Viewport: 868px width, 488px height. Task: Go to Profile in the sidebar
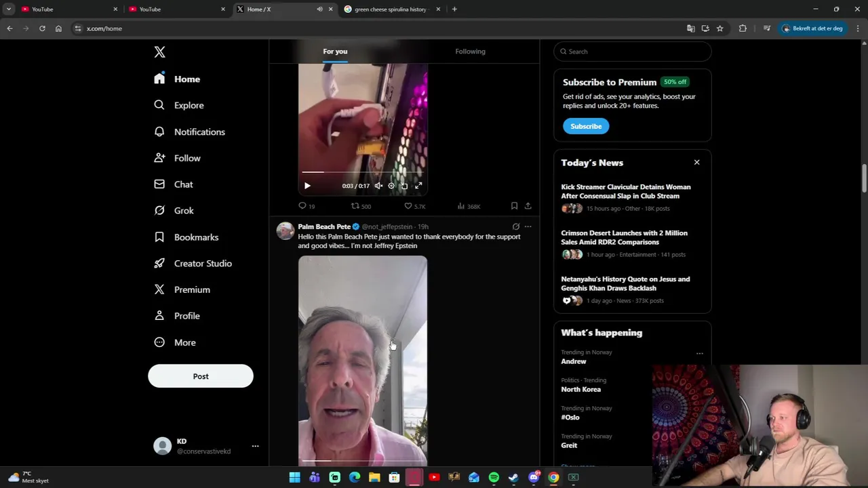click(176, 316)
